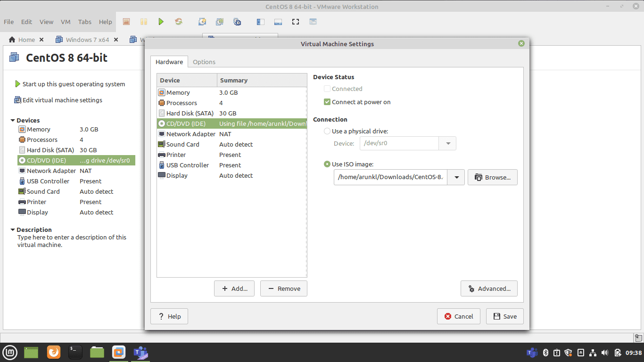
Task: Collapse the Description section
Action: pos(13,230)
